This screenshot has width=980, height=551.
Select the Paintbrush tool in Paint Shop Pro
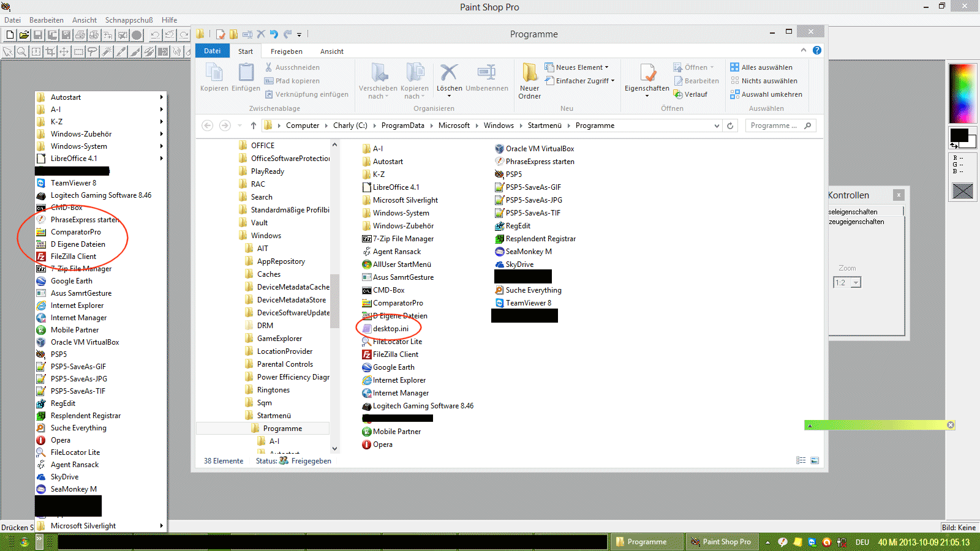tap(135, 52)
